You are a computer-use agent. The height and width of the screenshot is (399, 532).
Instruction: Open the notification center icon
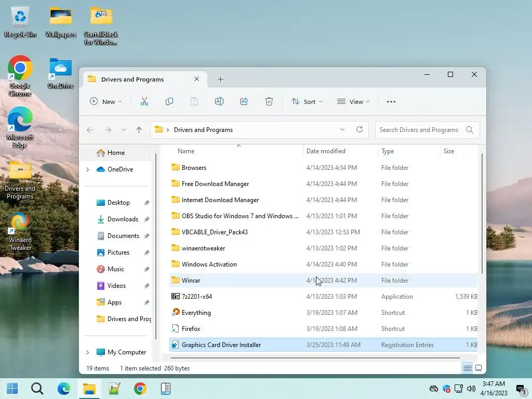521,389
